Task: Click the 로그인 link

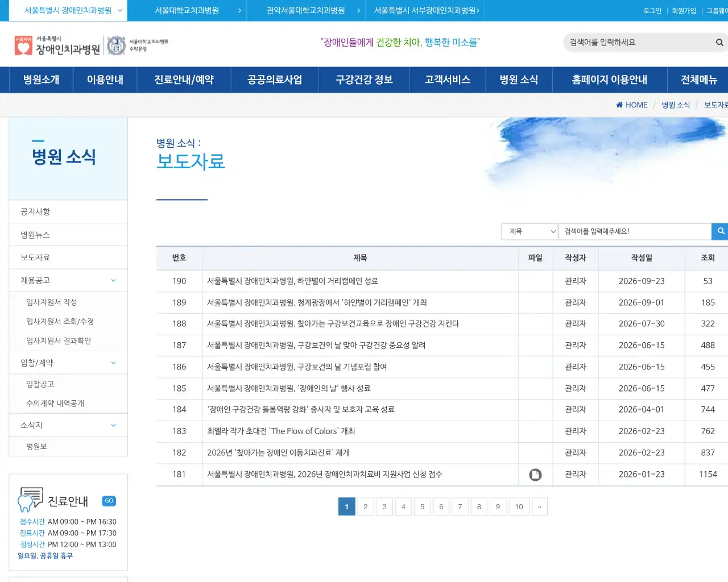Action: click(652, 11)
